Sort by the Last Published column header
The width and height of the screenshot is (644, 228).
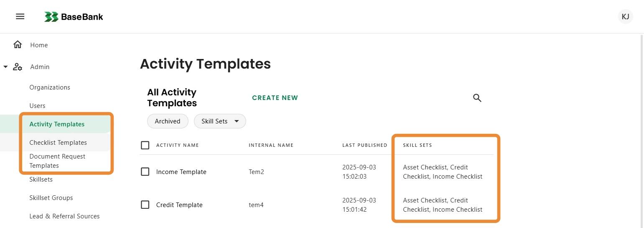click(364, 145)
